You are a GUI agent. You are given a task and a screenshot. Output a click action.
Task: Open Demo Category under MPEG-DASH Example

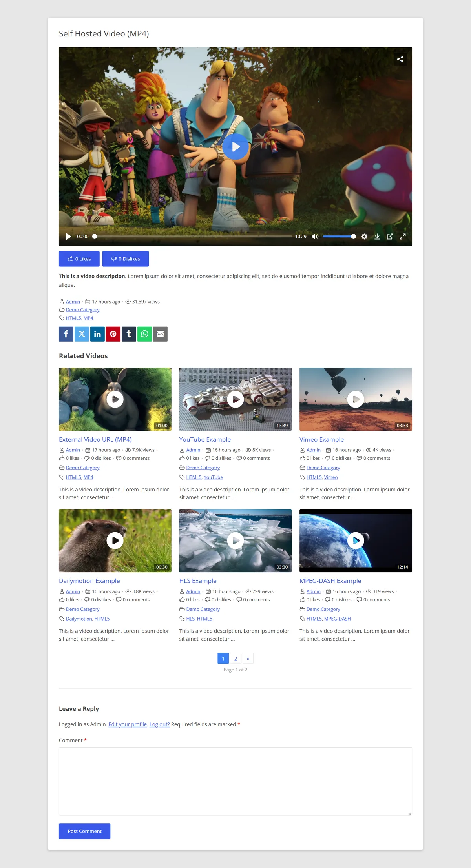(323, 609)
